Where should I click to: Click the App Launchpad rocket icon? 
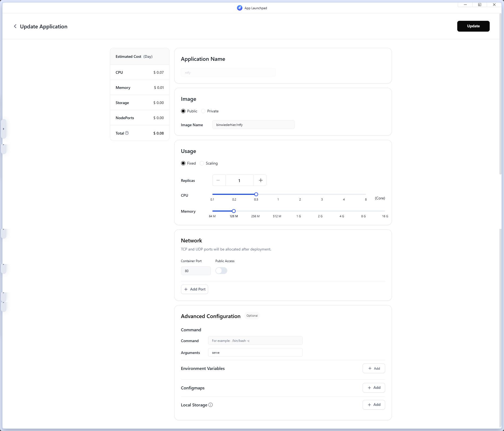point(240,8)
